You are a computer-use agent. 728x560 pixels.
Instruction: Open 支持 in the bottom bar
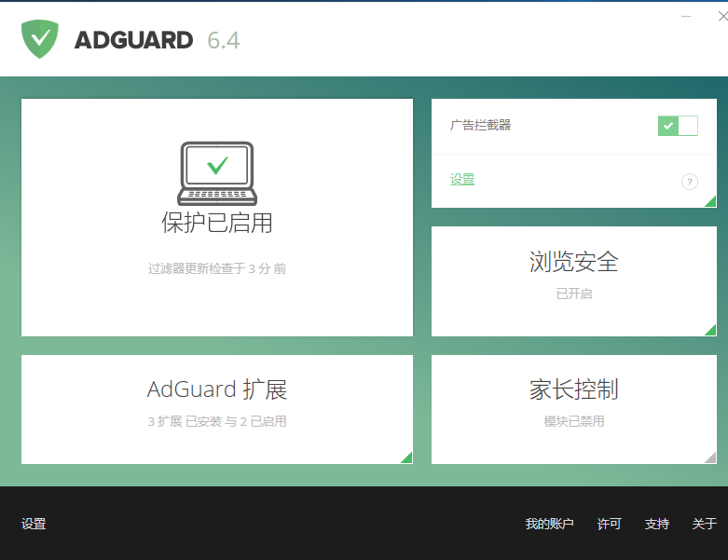click(656, 524)
